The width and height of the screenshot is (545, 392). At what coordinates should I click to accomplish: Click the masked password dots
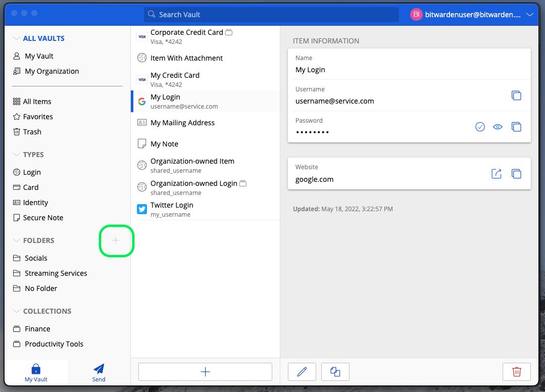[312, 132]
